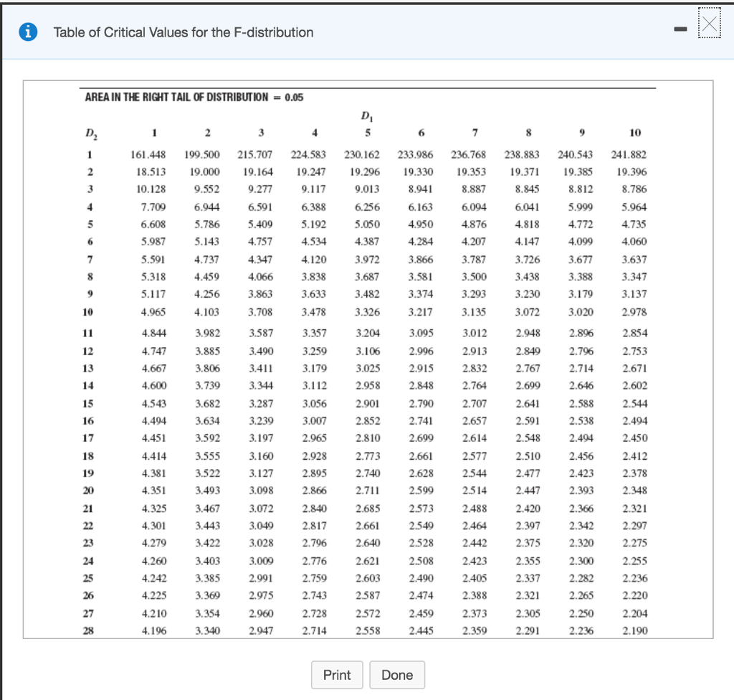
Task: Pick the value 2.711 in row 20
Action: click(x=368, y=491)
